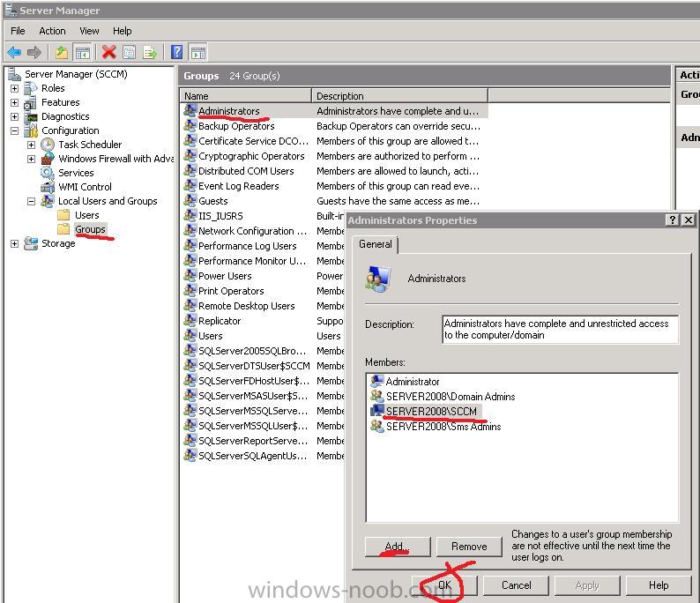700x603 pixels.
Task: Select the Event Log Readers group
Action: [x=238, y=186]
